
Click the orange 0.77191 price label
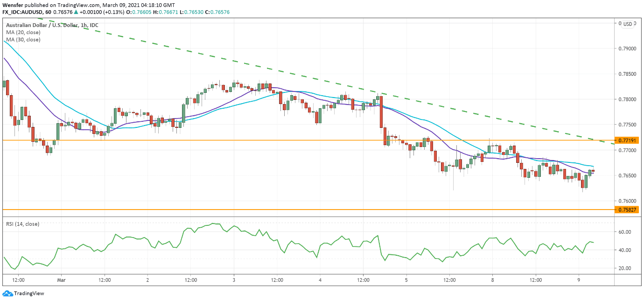click(x=626, y=139)
